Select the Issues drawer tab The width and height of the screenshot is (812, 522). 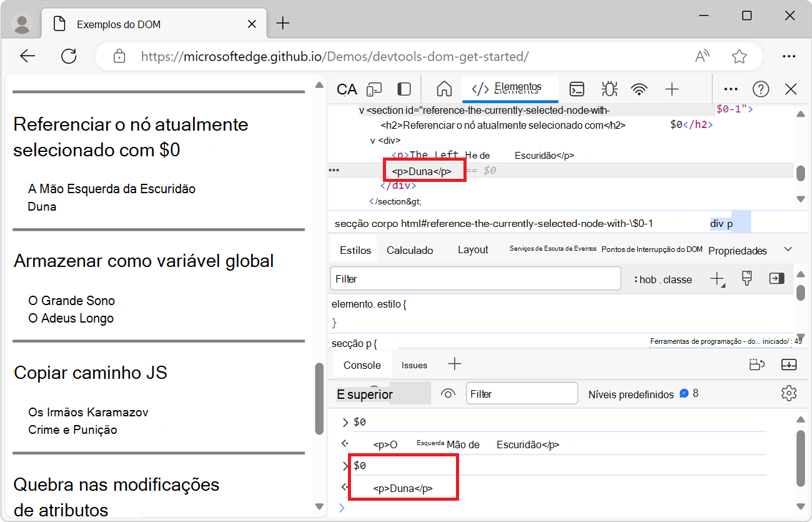pos(414,365)
